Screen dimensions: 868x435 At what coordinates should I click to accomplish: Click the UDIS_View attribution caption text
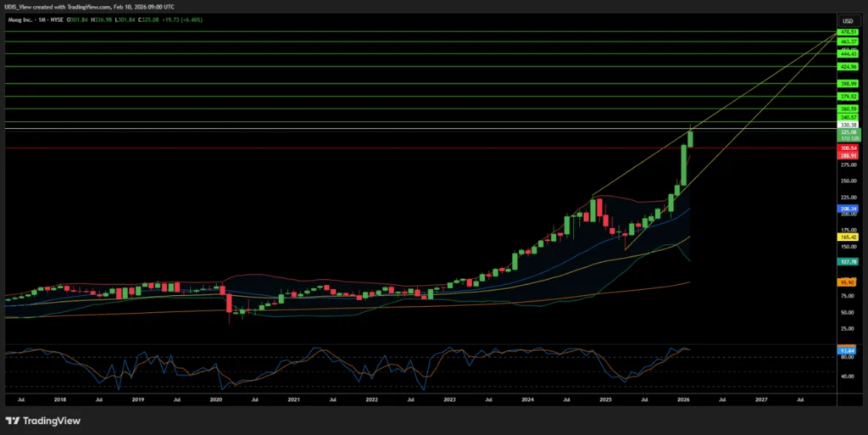(x=89, y=7)
